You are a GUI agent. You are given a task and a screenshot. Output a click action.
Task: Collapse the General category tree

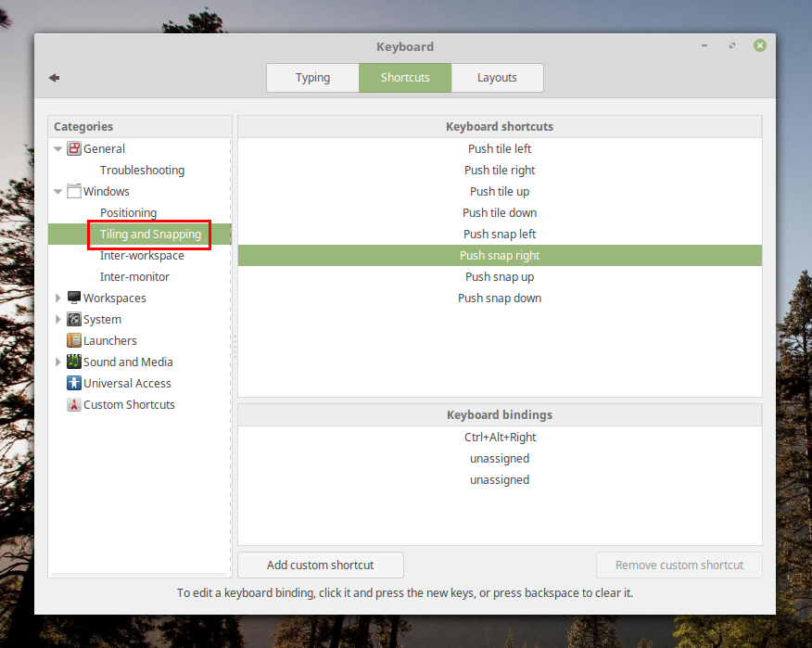point(58,149)
